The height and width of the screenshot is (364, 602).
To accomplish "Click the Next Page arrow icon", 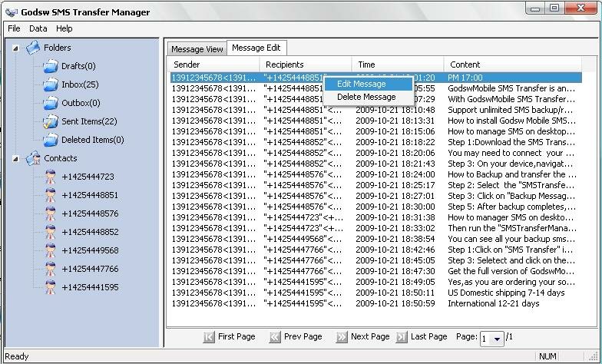I will pos(341,337).
